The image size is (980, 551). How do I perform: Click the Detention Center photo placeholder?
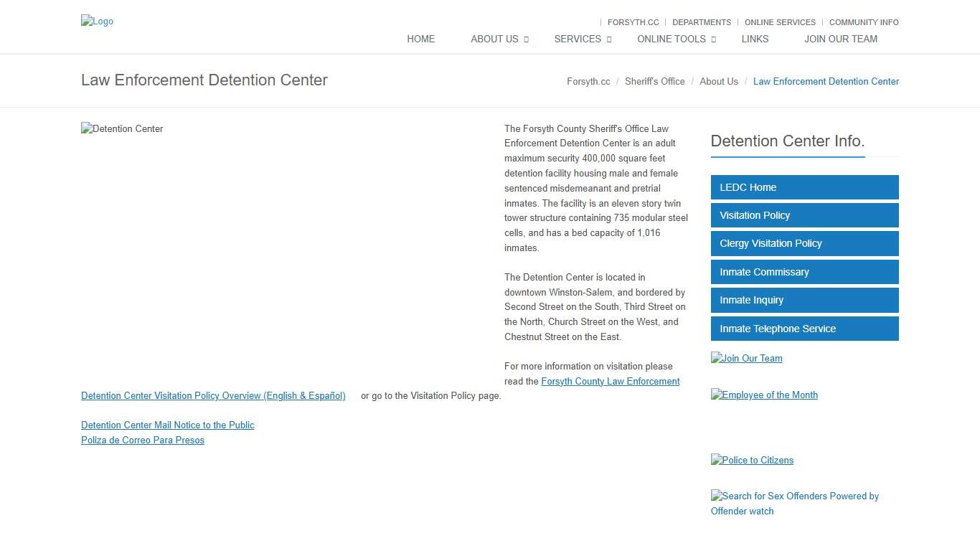click(122, 128)
